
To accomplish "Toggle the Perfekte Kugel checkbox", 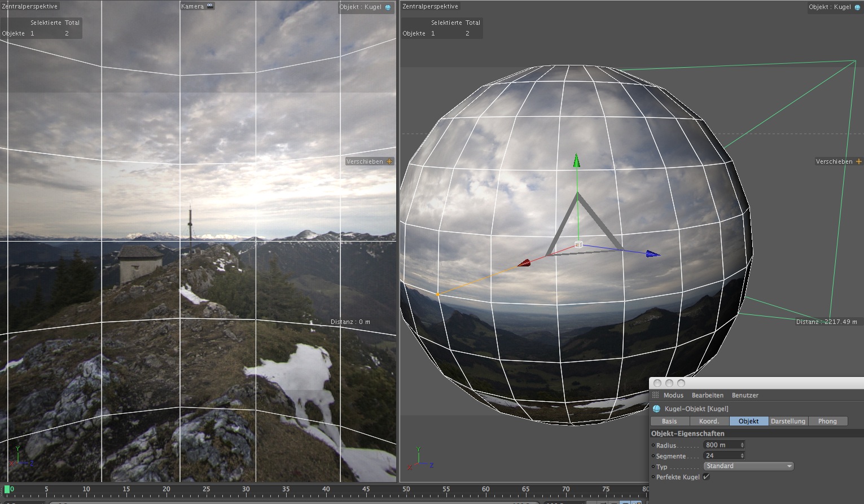I will (x=706, y=477).
